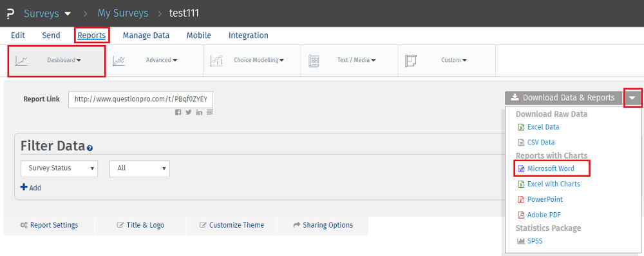The width and height of the screenshot is (644, 256).
Task: Open the Manage Data tab
Action: (x=146, y=35)
